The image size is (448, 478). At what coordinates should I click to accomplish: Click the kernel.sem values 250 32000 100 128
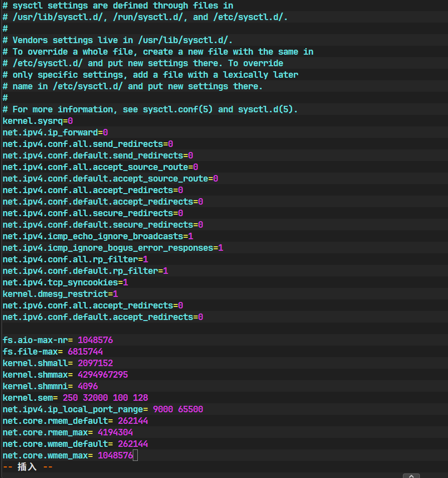(105, 398)
